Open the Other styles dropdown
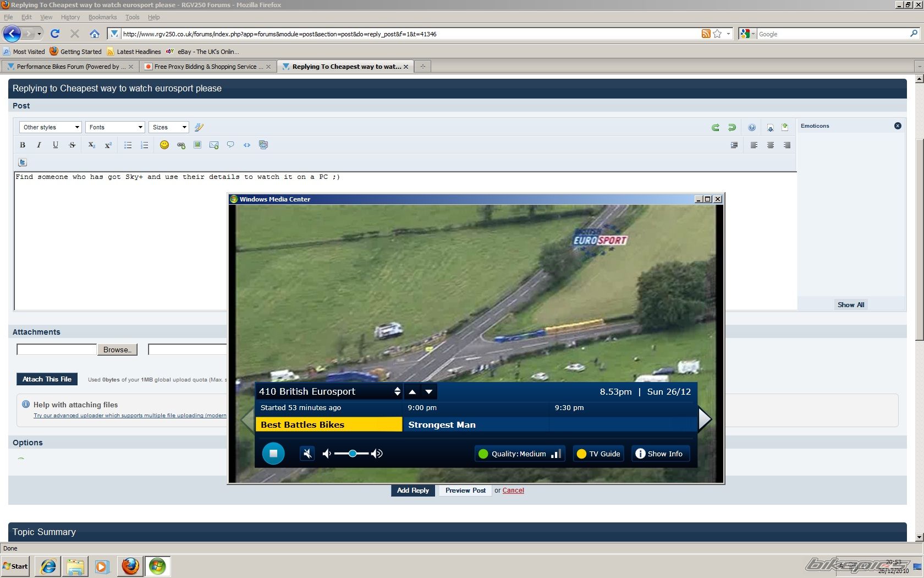 point(51,127)
